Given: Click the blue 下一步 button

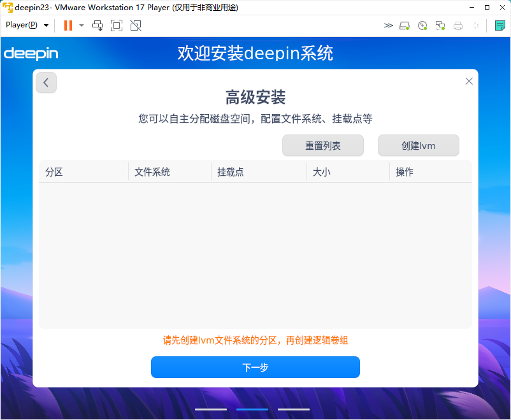Looking at the screenshot, I should pyautogui.click(x=255, y=367).
